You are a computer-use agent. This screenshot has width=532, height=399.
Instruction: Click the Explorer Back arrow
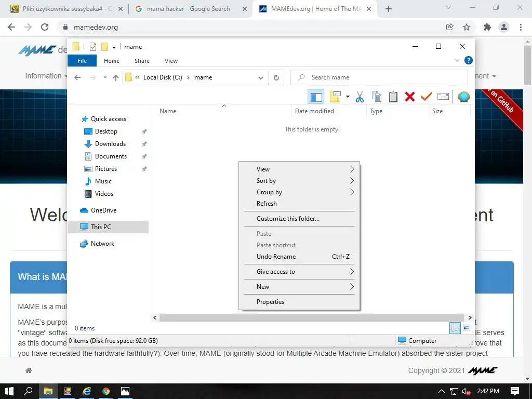click(77, 77)
